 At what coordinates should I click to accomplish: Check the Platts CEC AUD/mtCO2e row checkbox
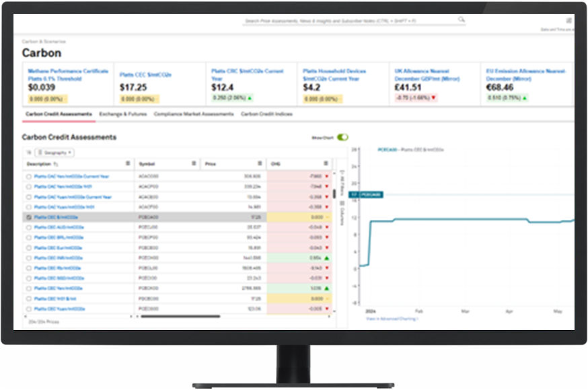pos(28,228)
